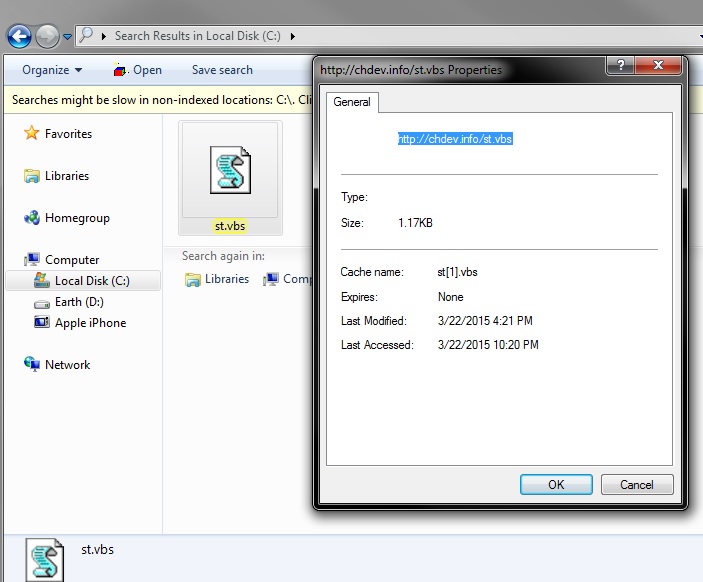703x582 pixels.
Task: Click the highlighted http://chdev.info/st.vbs URL field
Action: click(x=455, y=139)
